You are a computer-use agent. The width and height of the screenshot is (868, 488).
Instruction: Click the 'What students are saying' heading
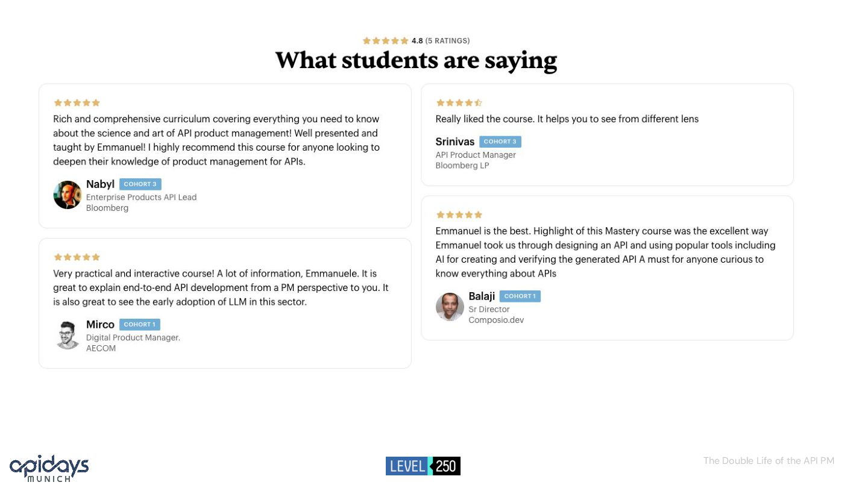416,60
